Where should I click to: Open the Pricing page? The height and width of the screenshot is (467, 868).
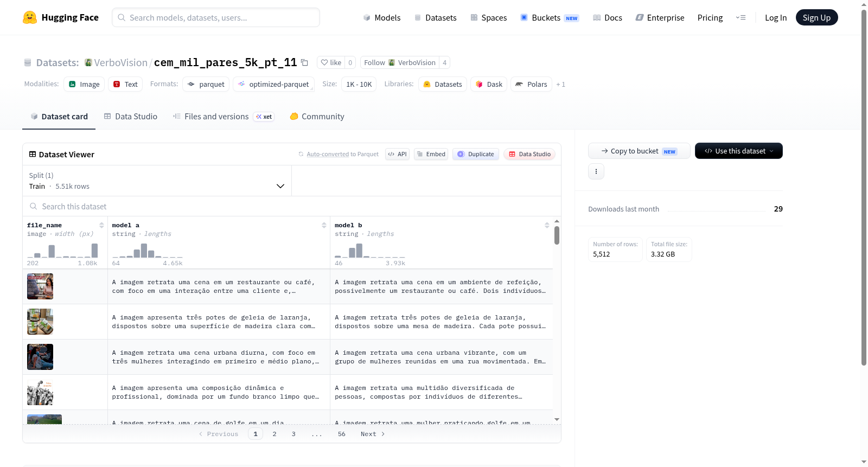pyautogui.click(x=710, y=17)
